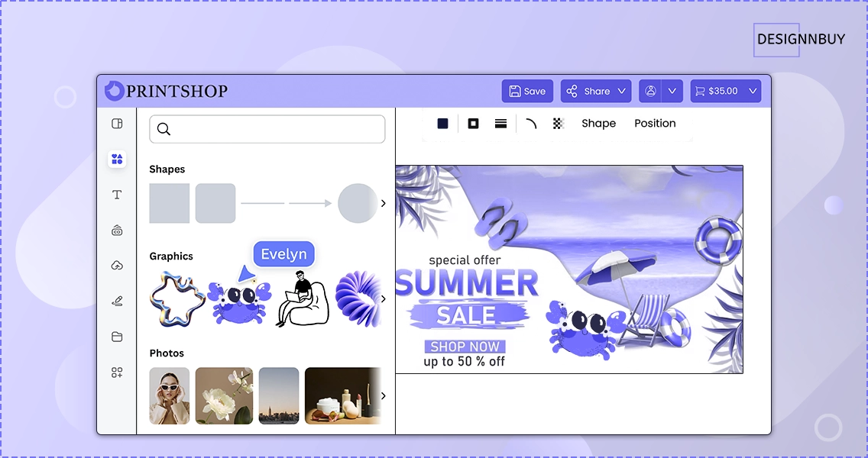The height and width of the screenshot is (458, 868).
Task: Select the chrome star blob graphic
Action: click(177, 298)
